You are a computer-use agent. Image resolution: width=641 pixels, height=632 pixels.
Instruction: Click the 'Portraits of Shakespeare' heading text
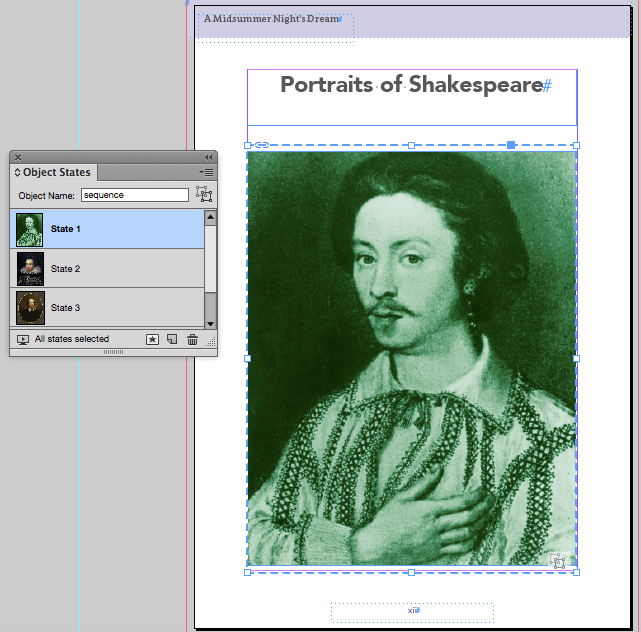pos(411,85)
